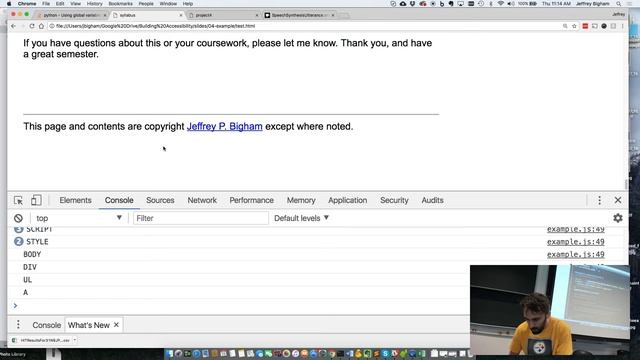Image resolution: width=640 pixels, height=360 pixels.
Task: Expand the STYLE grouped message count badge
Action: 18,242
